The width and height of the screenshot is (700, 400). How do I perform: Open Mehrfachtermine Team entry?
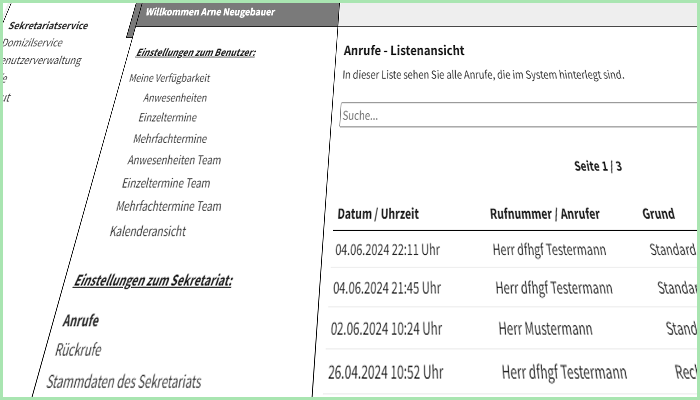[x=169, y=207]
